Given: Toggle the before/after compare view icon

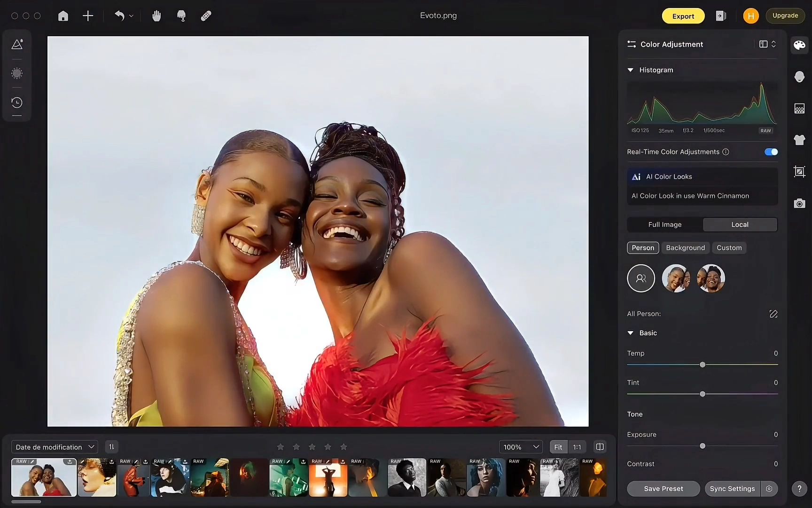Looking at the screenshot, I should (x=600, y=447).
